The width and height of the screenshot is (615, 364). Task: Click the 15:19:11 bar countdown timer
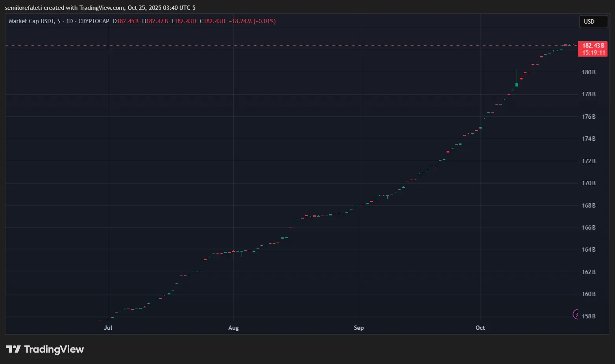click(x=593, y=53)
